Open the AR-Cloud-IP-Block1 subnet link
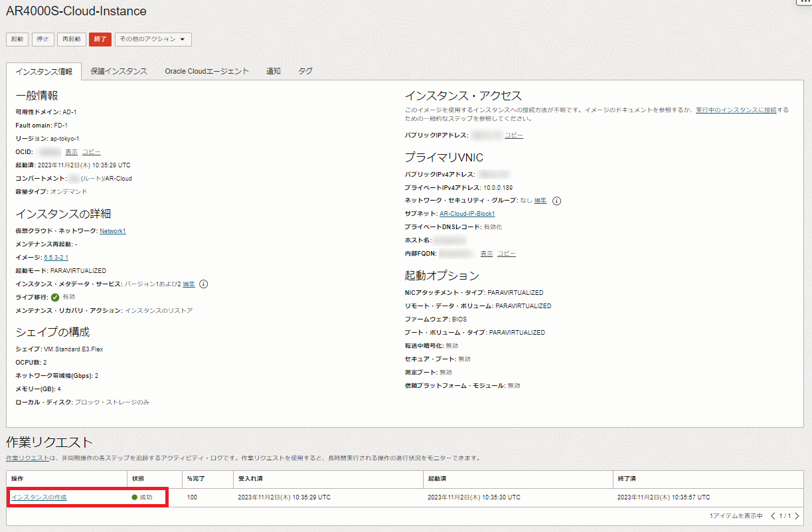 [x=467, y=214]
